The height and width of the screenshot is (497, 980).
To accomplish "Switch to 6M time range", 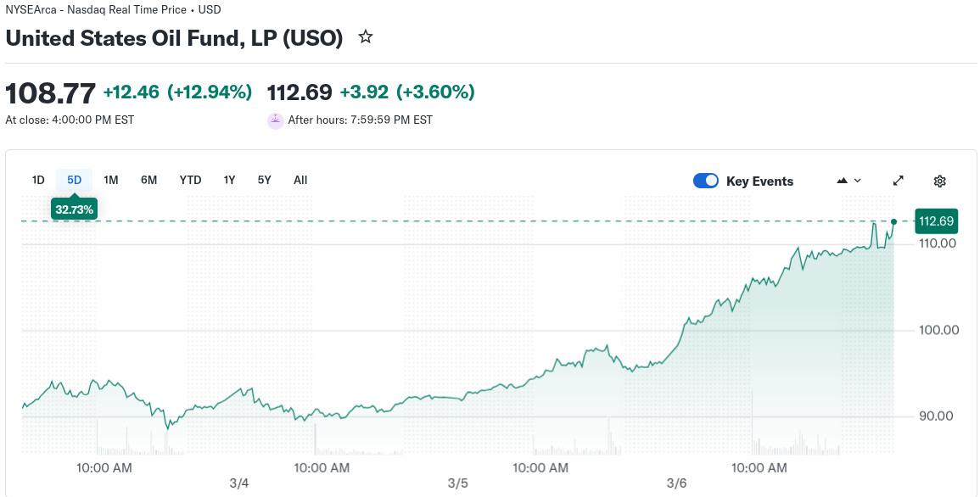I will click(x=149, y=180).
